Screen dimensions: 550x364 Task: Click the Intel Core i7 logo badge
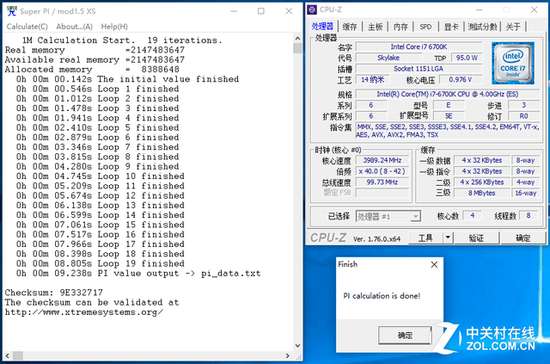[x=513, y=63]
